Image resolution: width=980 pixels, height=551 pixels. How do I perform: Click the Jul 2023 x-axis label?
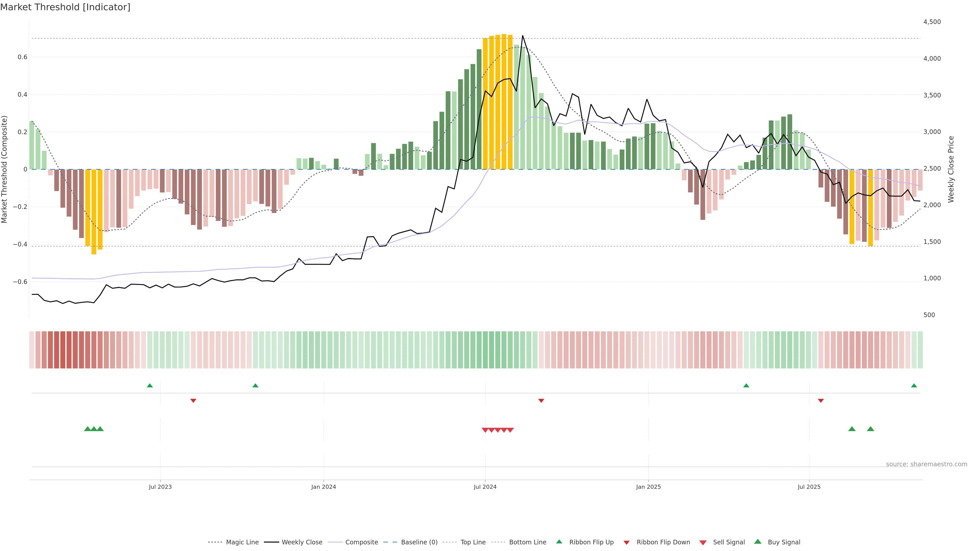coord(160,487)
